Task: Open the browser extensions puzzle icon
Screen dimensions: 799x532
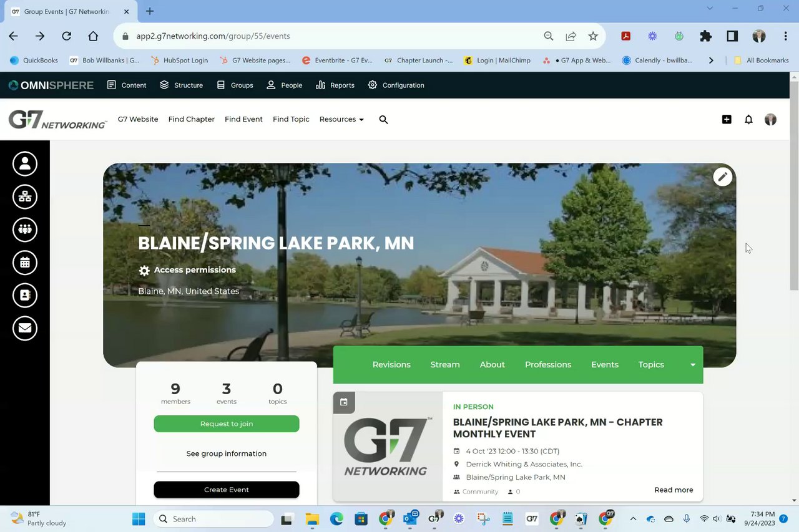Action: [705, 36]
